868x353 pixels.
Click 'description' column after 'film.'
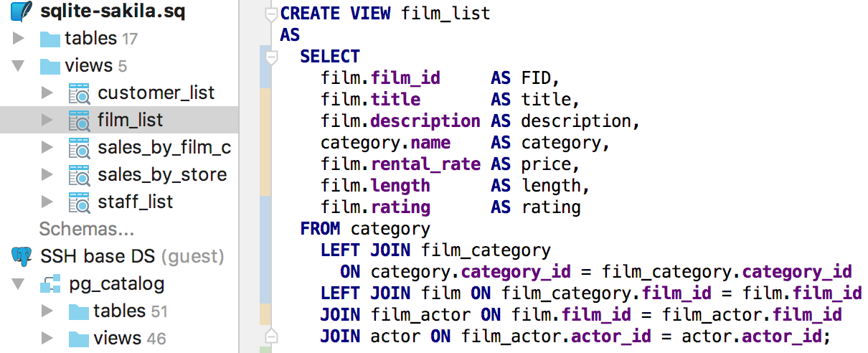(x=425, y=121)
